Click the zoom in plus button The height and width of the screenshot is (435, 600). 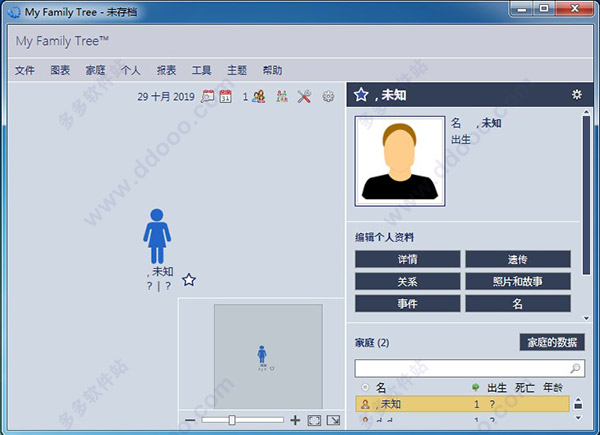(295, 420)
